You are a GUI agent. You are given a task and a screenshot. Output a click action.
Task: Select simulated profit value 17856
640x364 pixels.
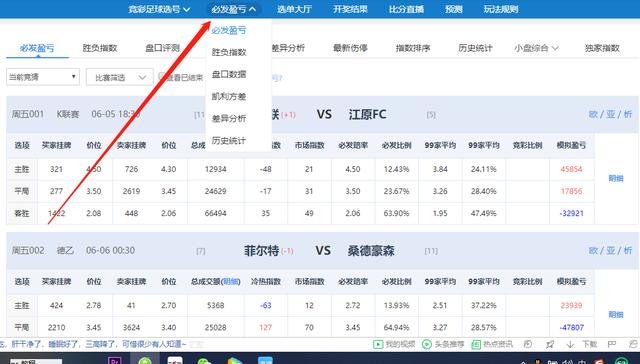pos(571,191)
